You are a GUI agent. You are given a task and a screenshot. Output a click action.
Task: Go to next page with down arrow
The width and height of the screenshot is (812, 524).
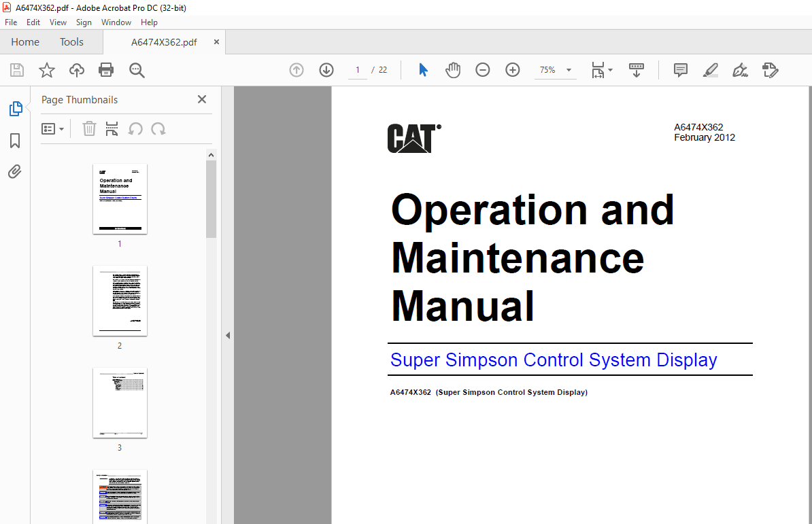[326, 69]
